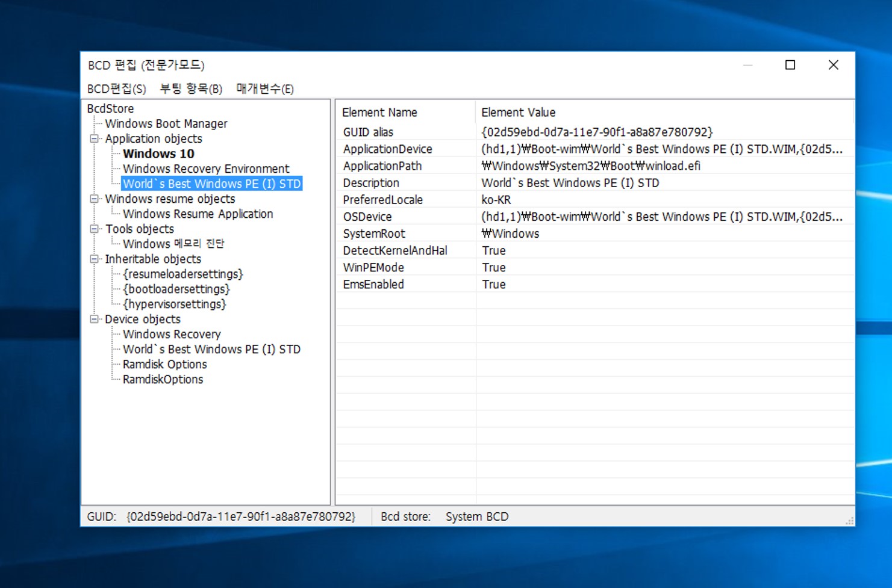The image size is (892, 588).
Task: Click the Description value World`s Best Windows PE
Action: pos(570,183)
